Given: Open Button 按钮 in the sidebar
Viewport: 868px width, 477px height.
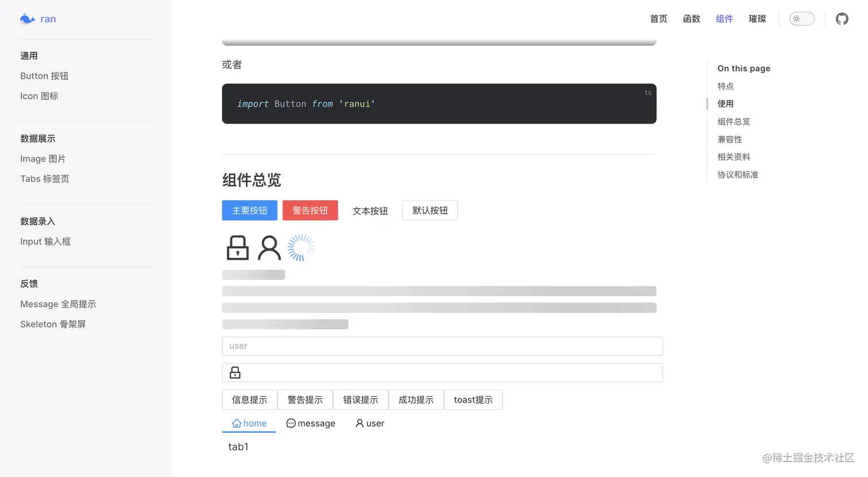Looking at the screenshot, I should pyautogui.click(x=44, y=76).
